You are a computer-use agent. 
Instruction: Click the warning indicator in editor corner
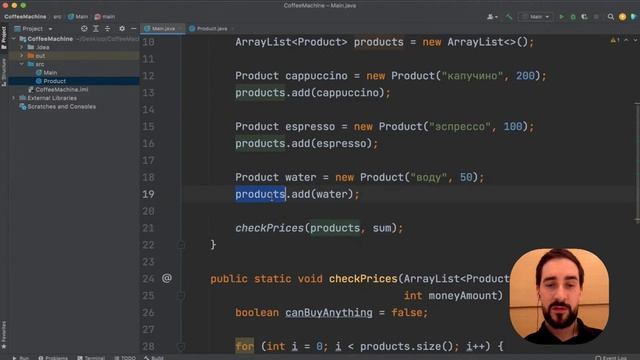click(615, 40)
